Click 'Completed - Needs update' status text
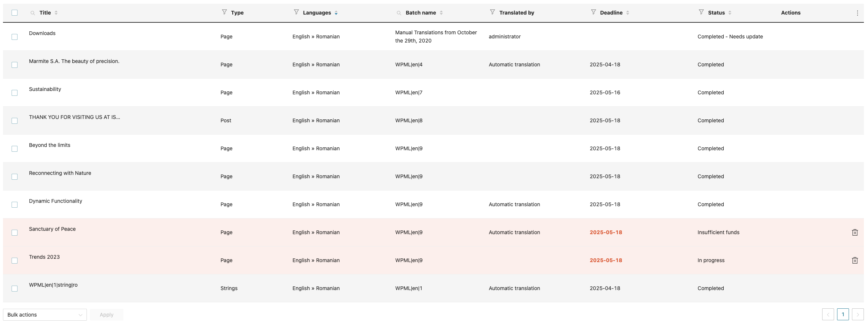This screenshot has height=327, width=868. (730, 37)
